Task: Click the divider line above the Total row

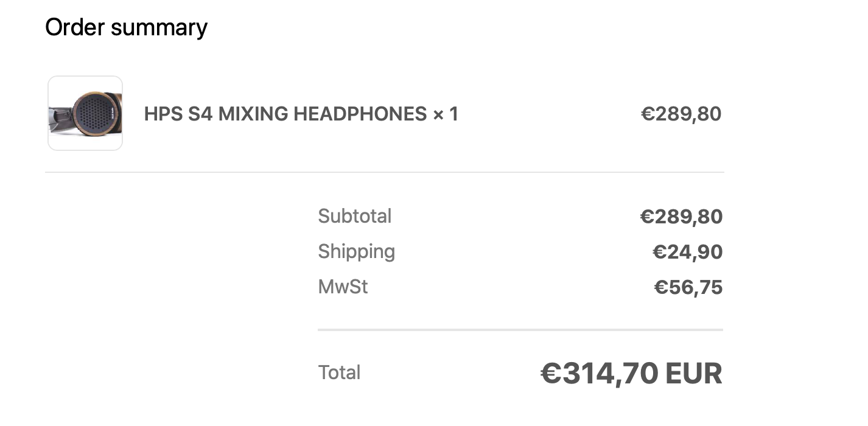Action: [520, 330]
